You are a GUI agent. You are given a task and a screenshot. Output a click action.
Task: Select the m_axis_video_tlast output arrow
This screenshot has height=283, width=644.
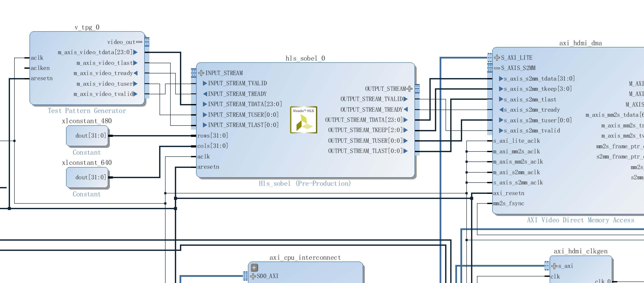pos(135,63)
